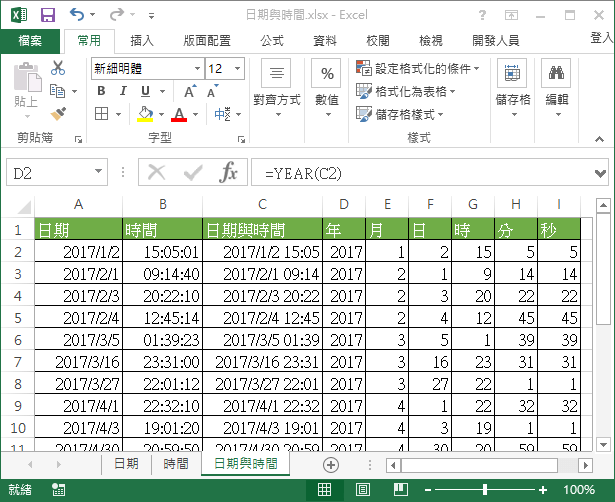The image size is (615, 502).
Task: Open the 編輯 editing group binoculars
Action: (557, 89)
